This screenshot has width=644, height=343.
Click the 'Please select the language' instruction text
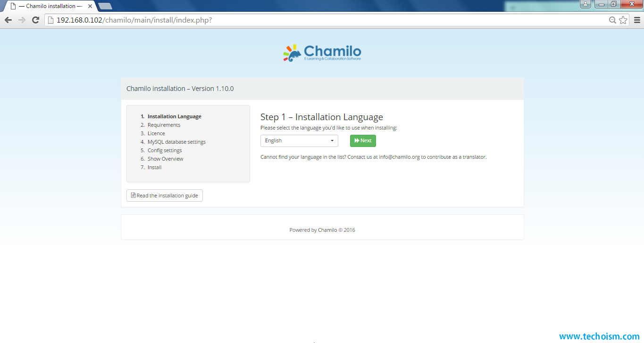(329, 128)
